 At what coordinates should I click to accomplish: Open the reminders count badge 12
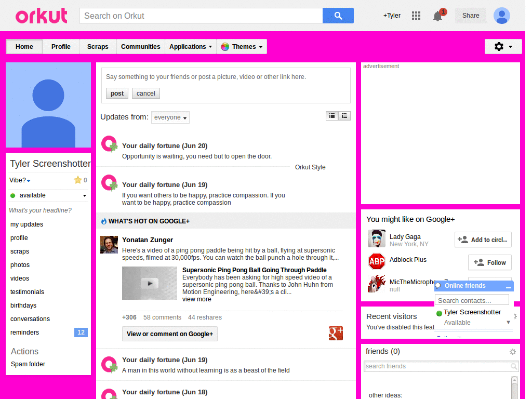point(81,332)
